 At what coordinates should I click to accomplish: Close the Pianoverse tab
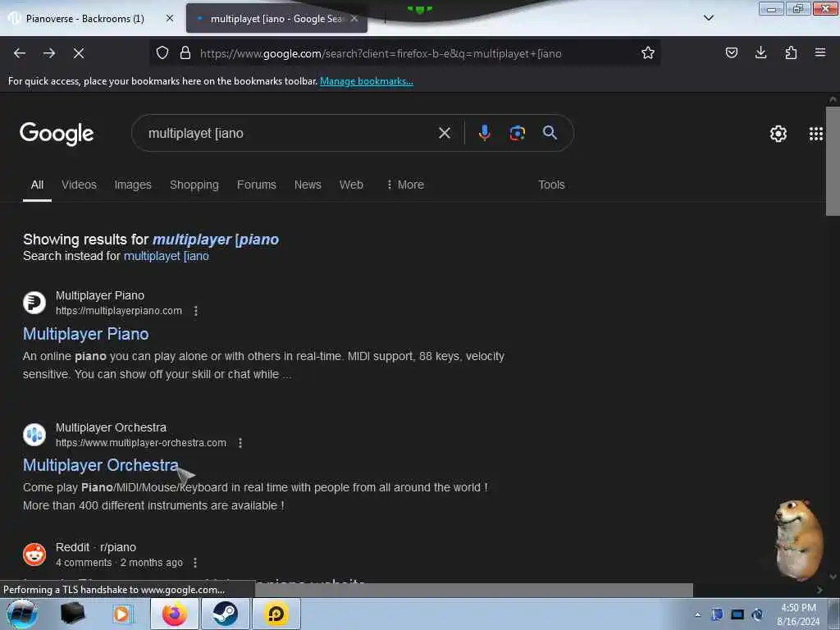tap(170, 19)
